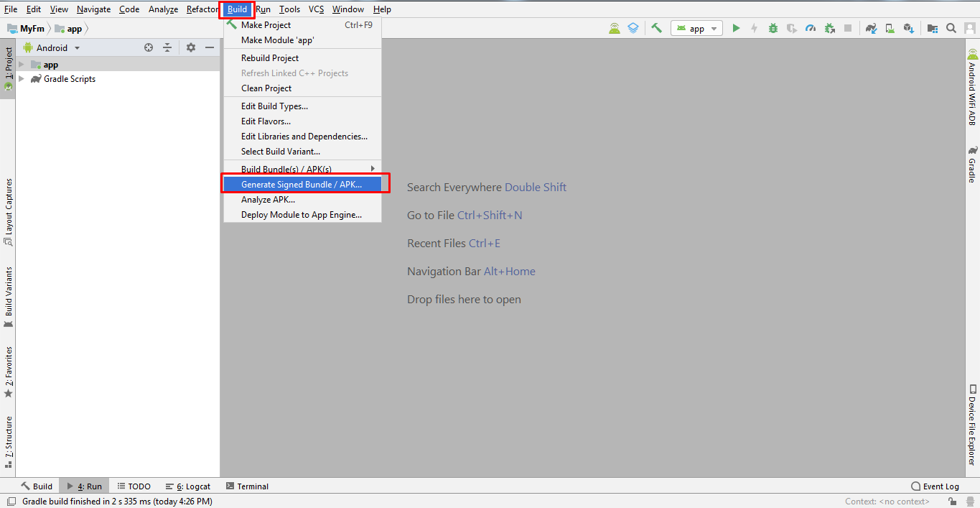Click the hammer Make Project toolbar icon
The image size is (980, 508).
pyautogui.click(x=656, y=29)
